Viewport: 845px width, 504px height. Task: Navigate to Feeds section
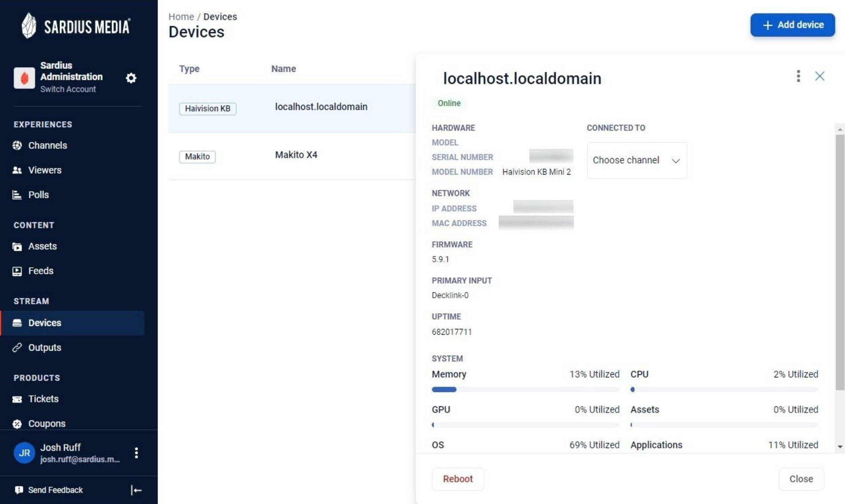coord(41,271)
